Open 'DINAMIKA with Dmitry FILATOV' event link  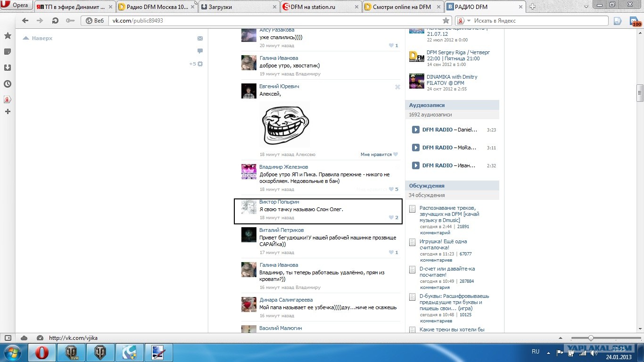pos(452,80)
